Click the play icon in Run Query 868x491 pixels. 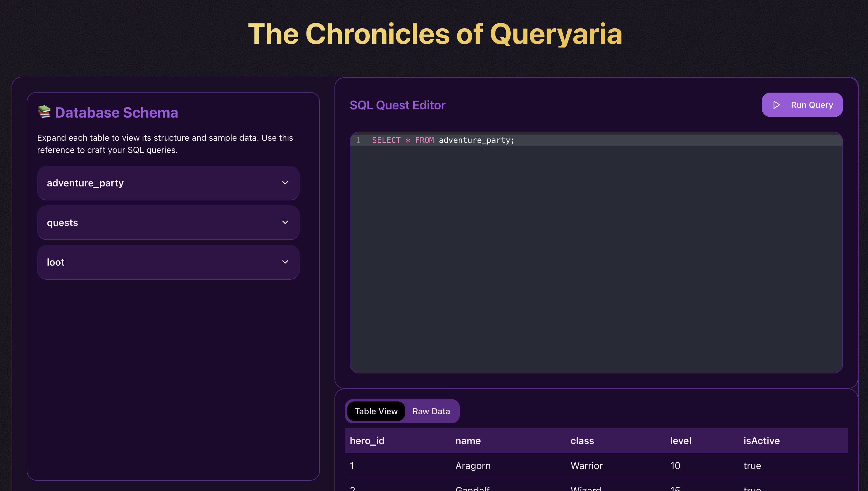coord(776,105)
